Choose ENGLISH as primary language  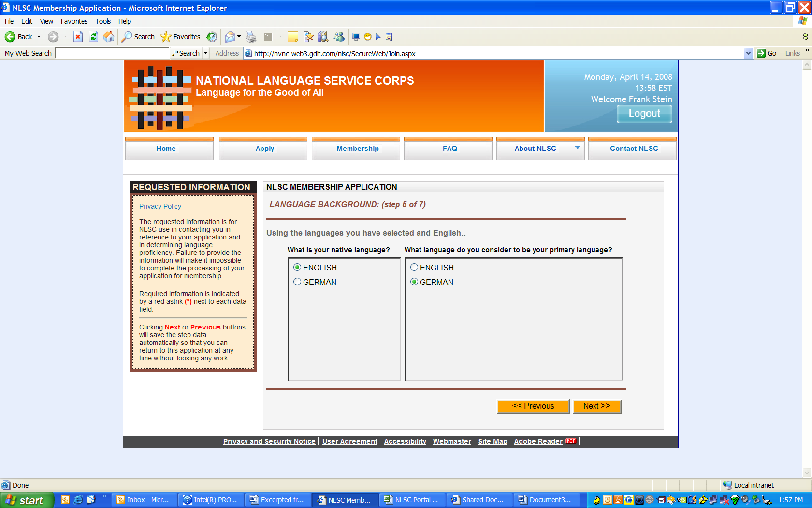(414, 268)
